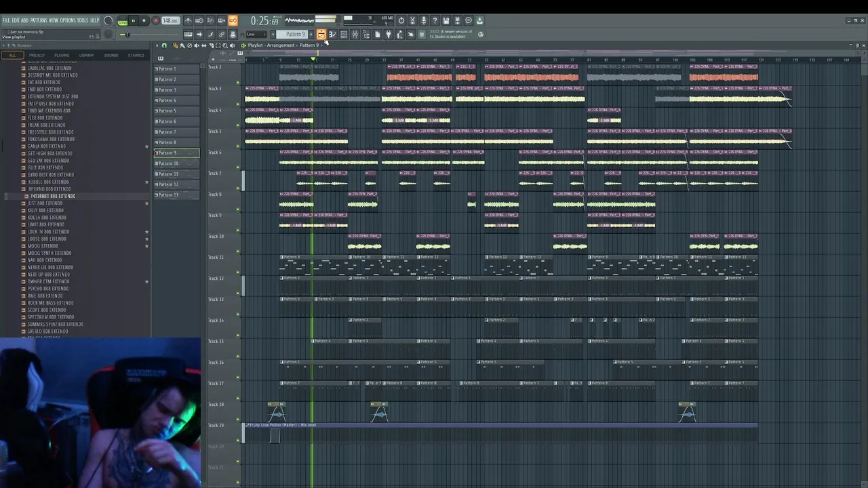
Task: Toggle the countdown before recording button
Action: (x=210, y=20)
